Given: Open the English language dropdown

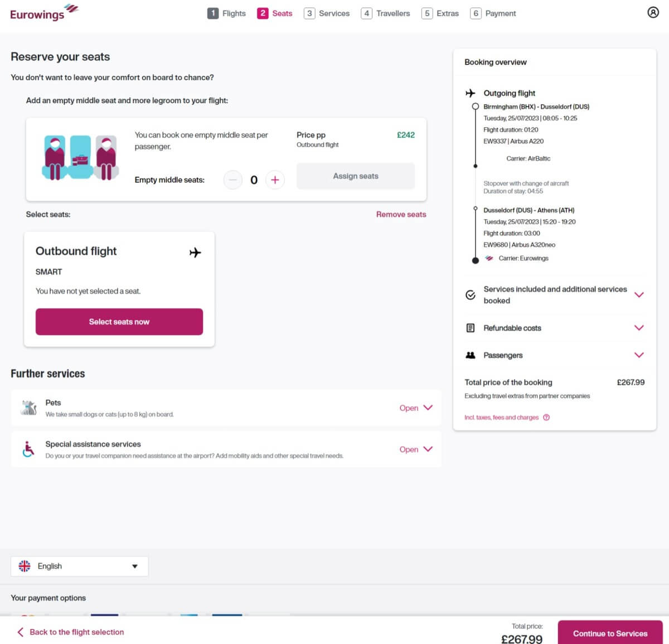Looking at the screenshot, I should tap(80, 566).
